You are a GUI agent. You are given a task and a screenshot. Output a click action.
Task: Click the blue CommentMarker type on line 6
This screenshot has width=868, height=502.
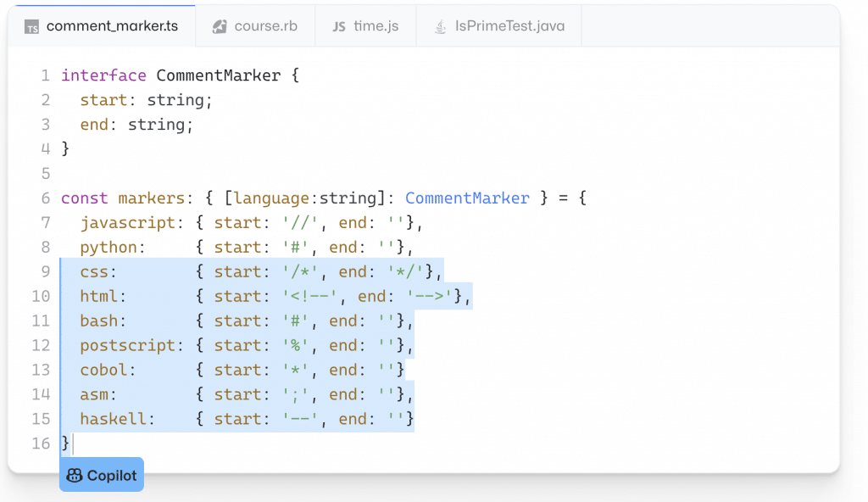tap(467, 198)
